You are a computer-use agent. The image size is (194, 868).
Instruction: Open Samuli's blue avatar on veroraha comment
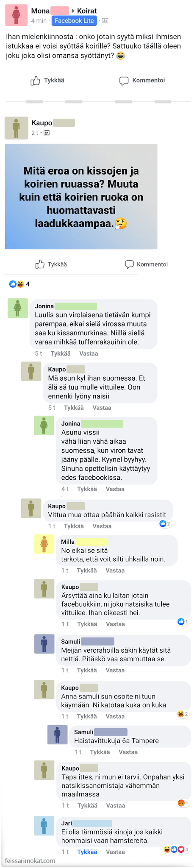point(44,644)
